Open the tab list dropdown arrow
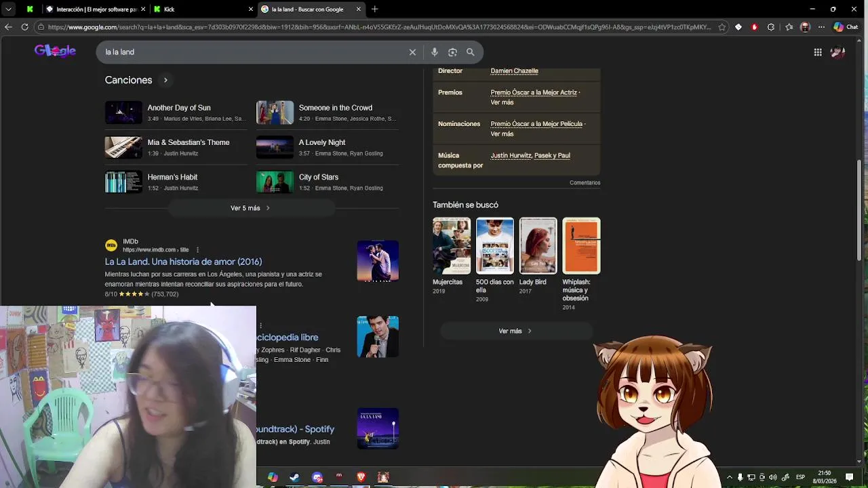This screenshot has height=488, width=868. [x=8, y=9]
